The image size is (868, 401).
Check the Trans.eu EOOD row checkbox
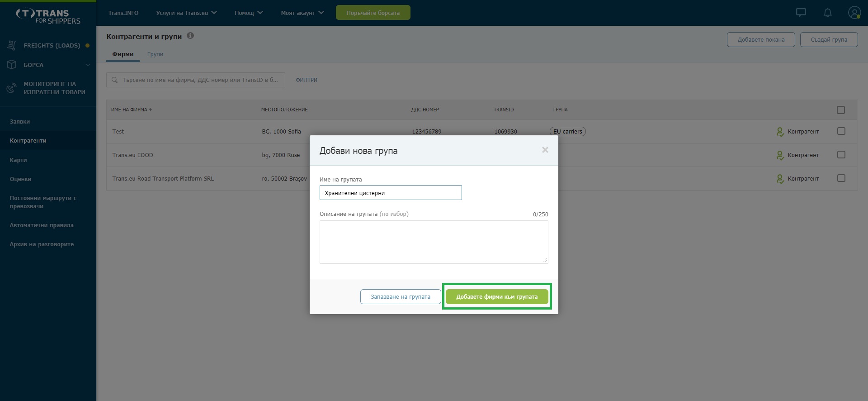[841, 155]
